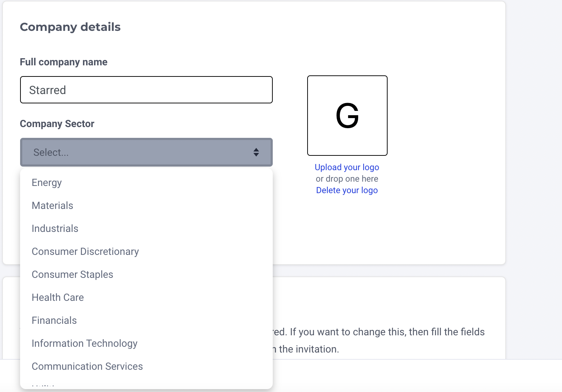Image resolution: width=562 pixels, height=392 pixels.
Task: Edit the Full company name field
Action: [146, 90]
